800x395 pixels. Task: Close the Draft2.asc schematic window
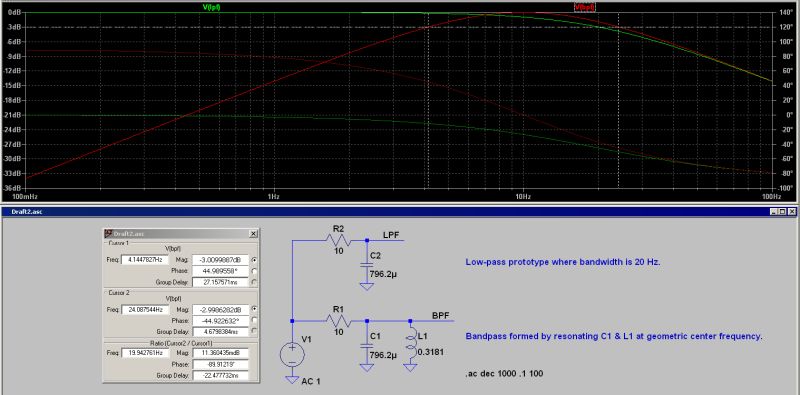coord(791,211)
